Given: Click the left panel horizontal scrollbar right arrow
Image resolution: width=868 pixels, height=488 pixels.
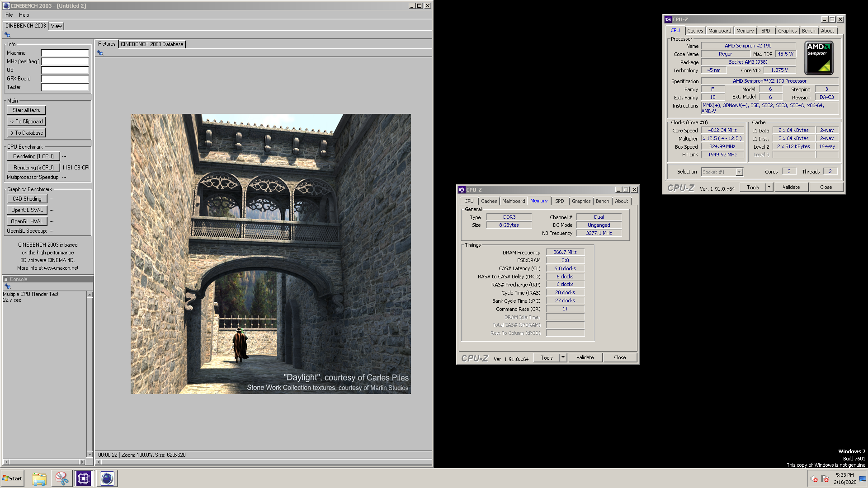Looking at the screenshot, I should 82,462.
